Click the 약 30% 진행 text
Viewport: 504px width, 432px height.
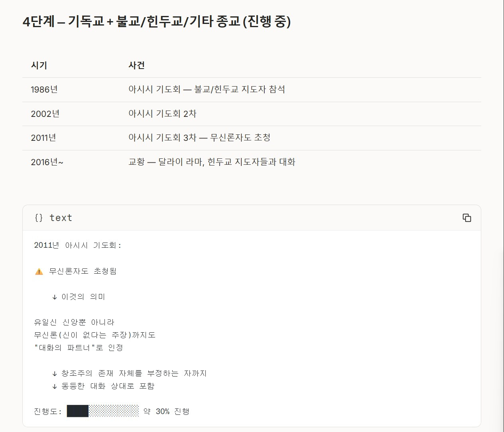tap(166, 412)
